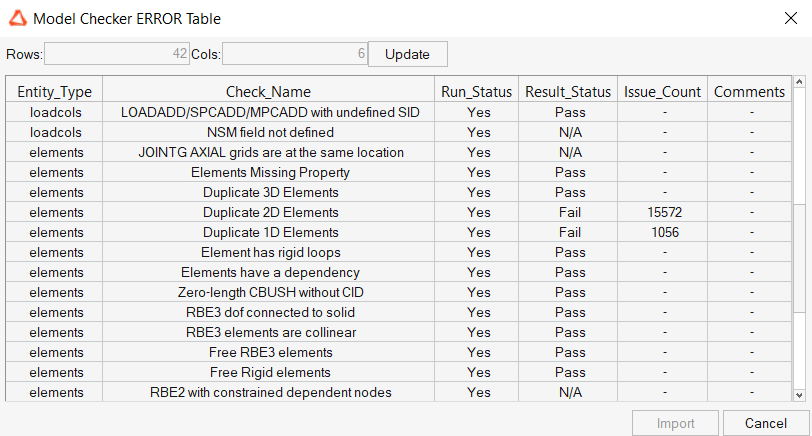Click the Result_Status column header

tap(568, 92)
